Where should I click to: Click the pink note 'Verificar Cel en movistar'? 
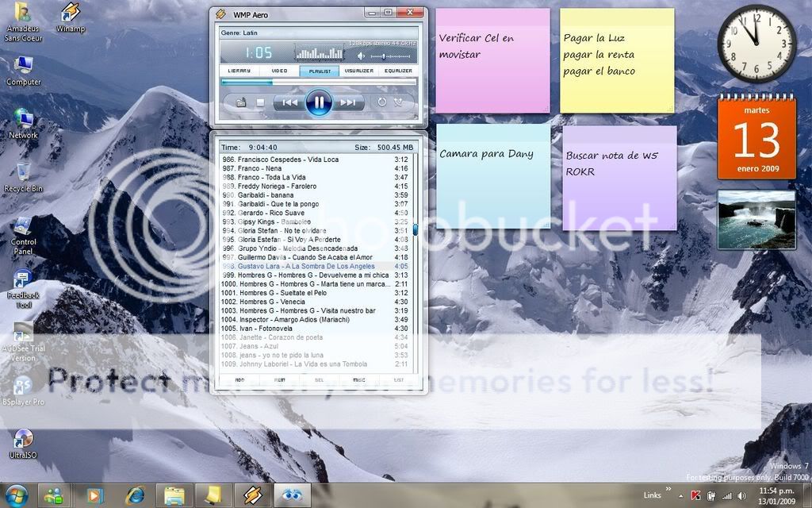[x=492, y=60]
